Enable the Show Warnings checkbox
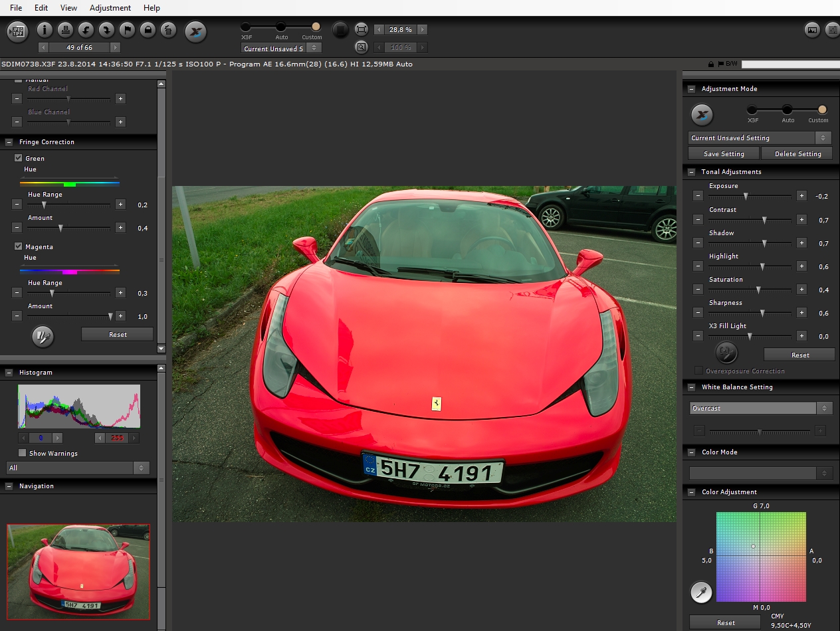Viewport: 840px width, 631px height. pyautogui.click(x=23, y=453)
